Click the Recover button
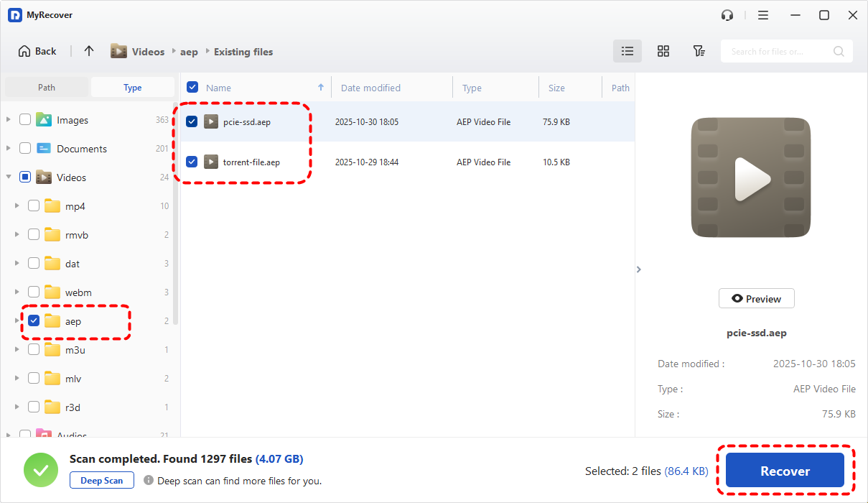 785,471
